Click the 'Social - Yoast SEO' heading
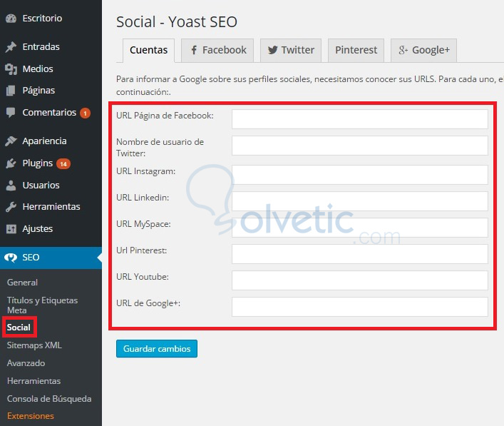The height and width of the screenshot is (426, 504). tap(177, 22)
